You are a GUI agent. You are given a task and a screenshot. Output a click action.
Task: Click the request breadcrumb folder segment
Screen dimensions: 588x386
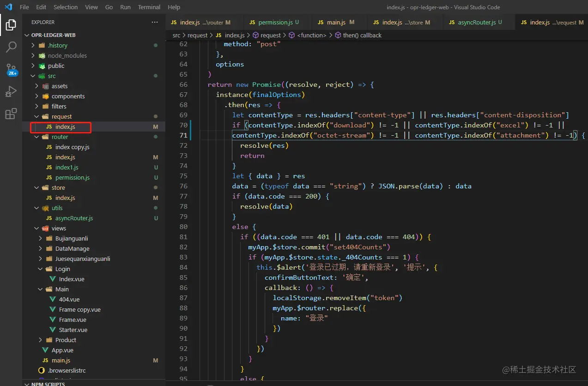[x=197, y=35]
